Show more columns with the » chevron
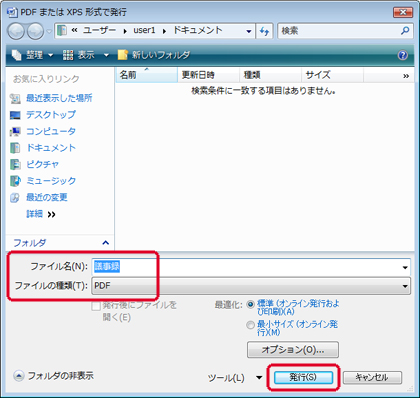 406,76
